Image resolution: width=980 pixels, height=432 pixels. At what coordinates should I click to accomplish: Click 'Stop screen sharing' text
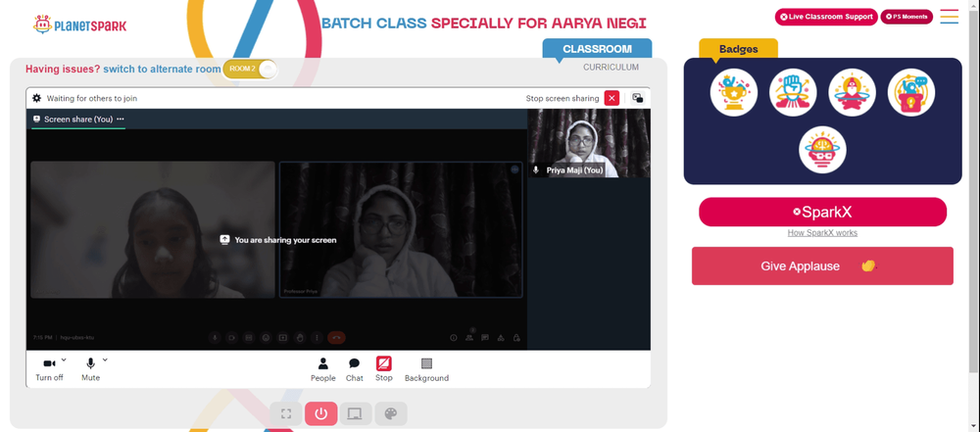[x=563, y=98]
